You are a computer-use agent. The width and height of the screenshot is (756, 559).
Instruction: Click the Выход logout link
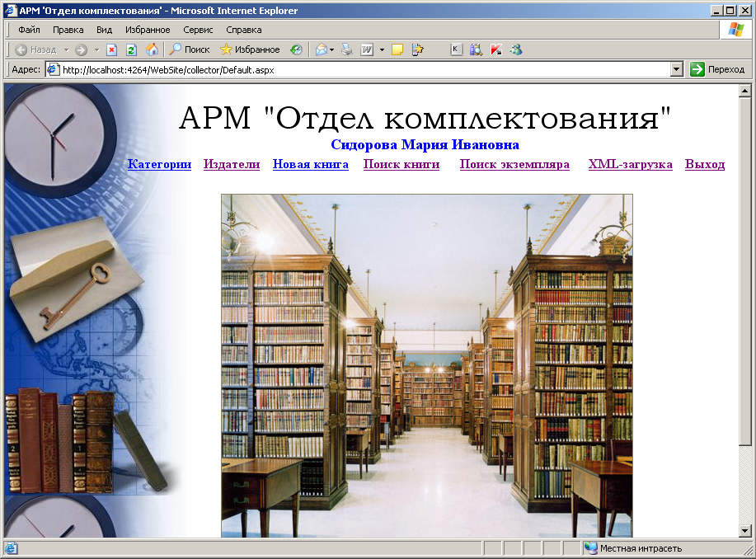point(704,164)
